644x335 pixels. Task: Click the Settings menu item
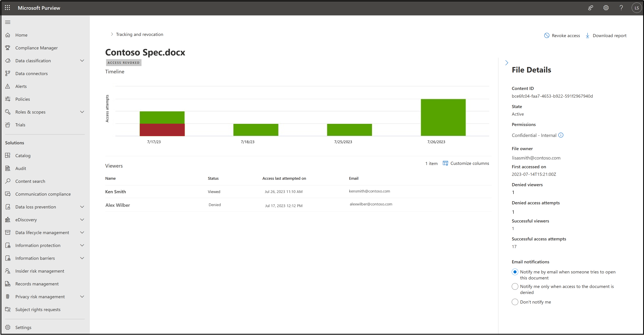tap(23, 327)
